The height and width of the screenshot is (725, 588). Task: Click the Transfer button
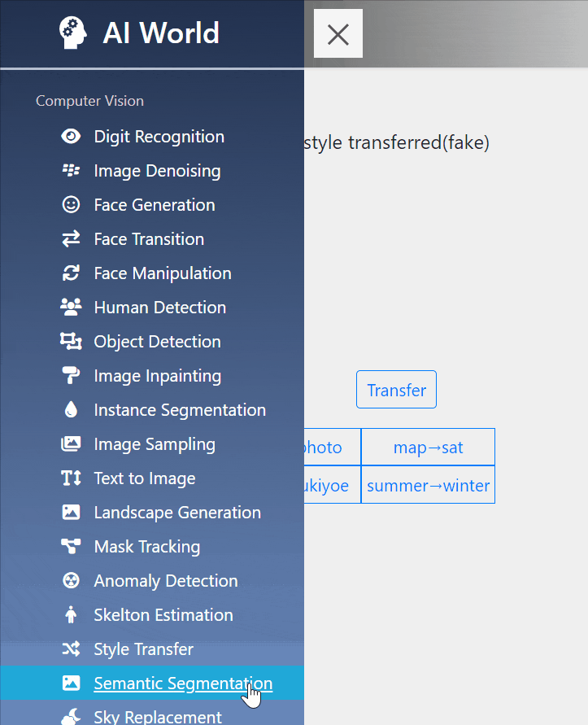pyautogui.click(x=396, y=389)
